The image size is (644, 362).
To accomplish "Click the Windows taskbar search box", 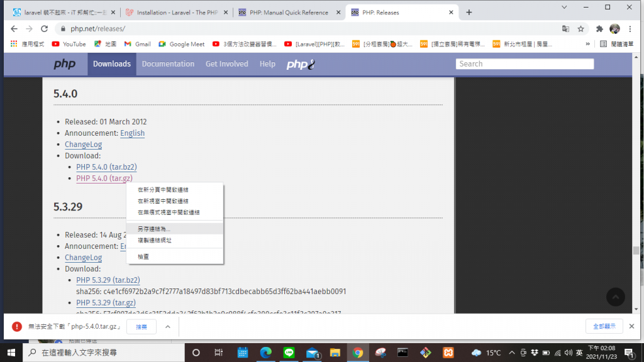I will pyautogui.click(x=104, y=353).
